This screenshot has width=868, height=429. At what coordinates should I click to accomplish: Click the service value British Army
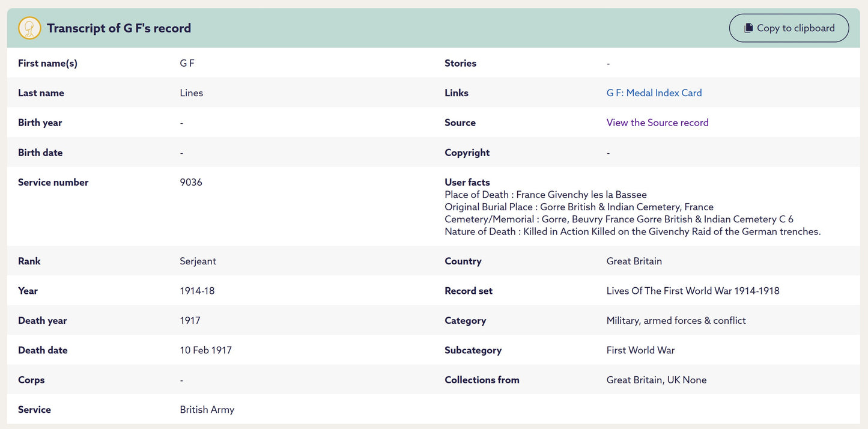pos(207,410)
